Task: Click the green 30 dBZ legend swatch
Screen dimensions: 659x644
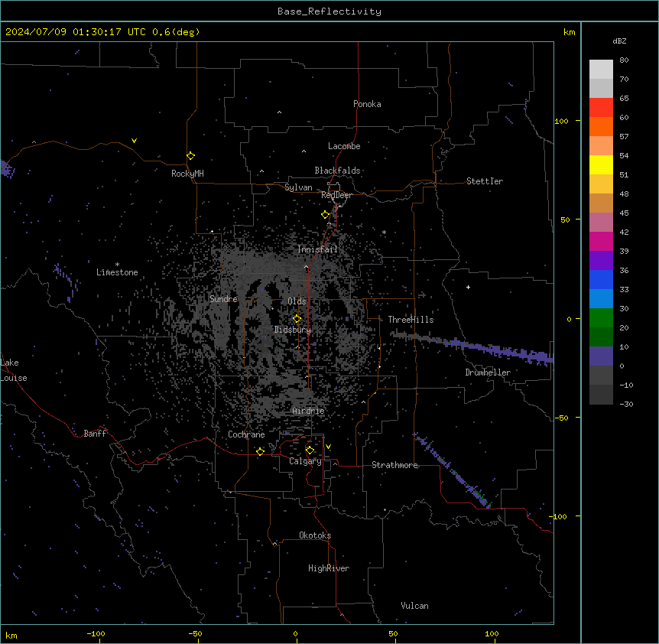Action: tap(601, 318)
